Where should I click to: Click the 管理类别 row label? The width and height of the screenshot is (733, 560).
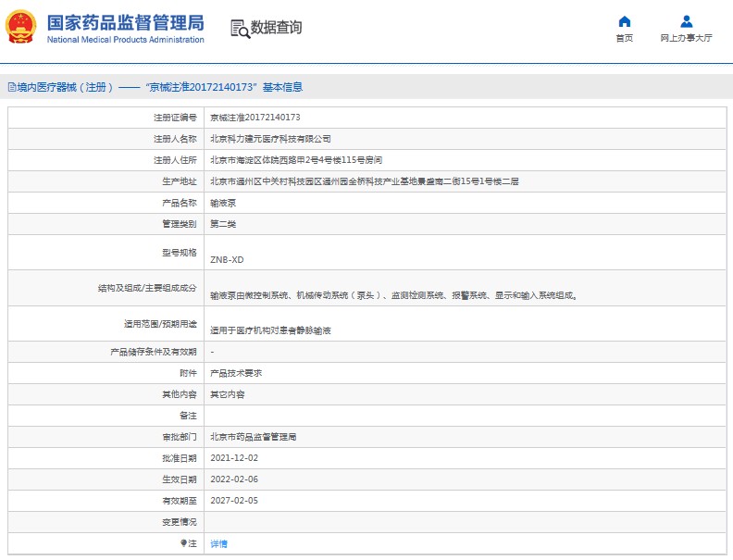tap(180, 224)
